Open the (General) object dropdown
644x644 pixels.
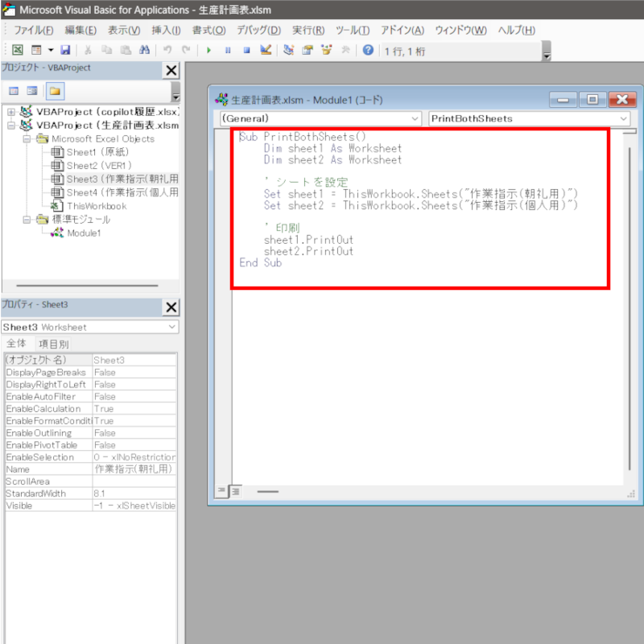pos(415,118)
